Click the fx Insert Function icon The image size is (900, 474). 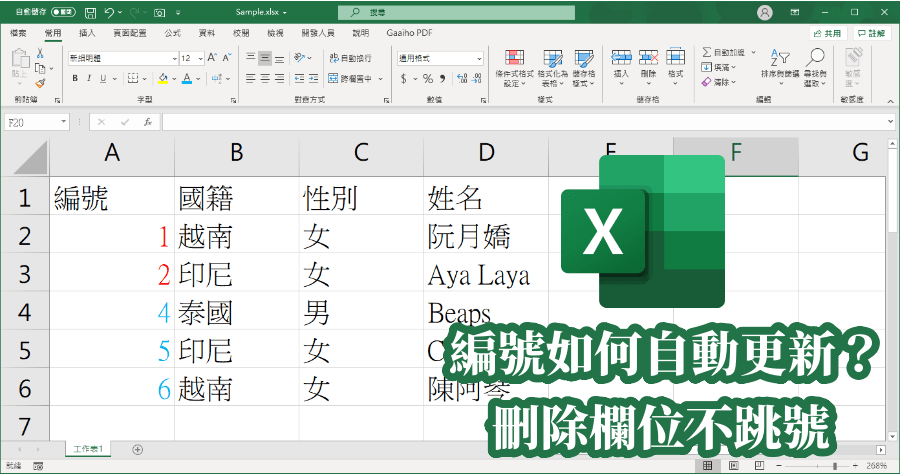pyautogui.click(x=148, y=122)
